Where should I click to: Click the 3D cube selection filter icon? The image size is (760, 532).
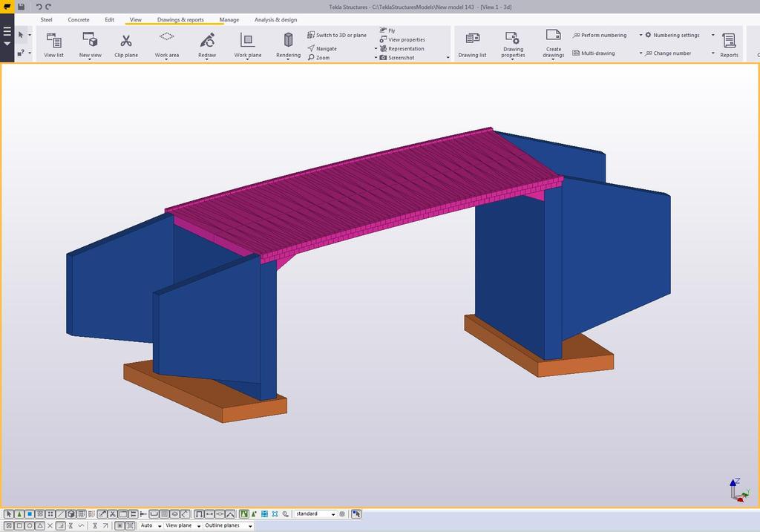(71, 514)
